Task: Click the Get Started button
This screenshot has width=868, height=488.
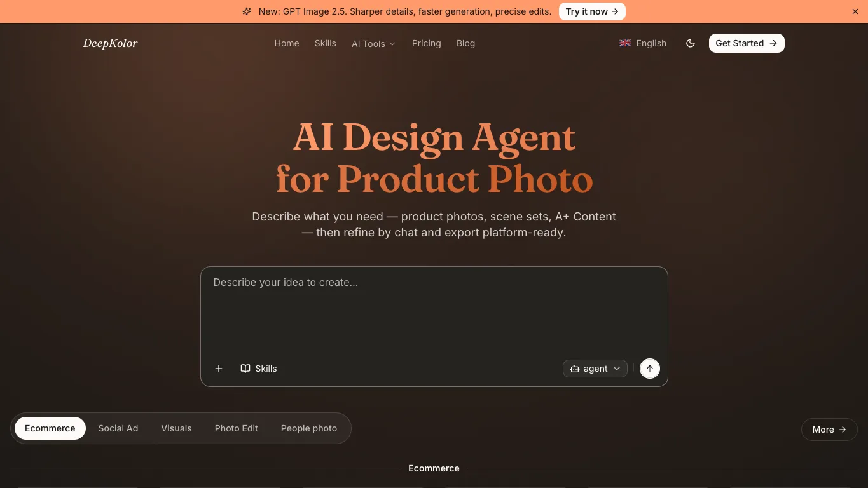Action: point(747,43)
